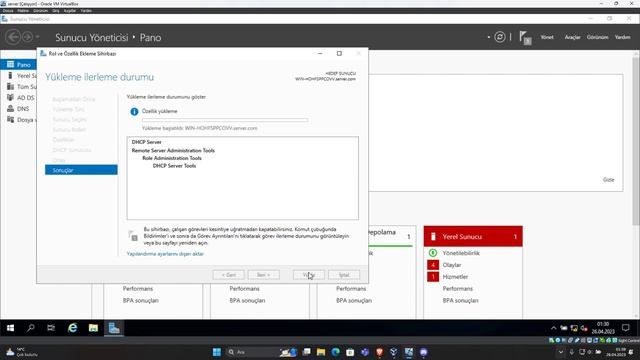This screenshot has height=360, width=640.
Task: Expand host system tray overflow chevron
Action: 561,352
